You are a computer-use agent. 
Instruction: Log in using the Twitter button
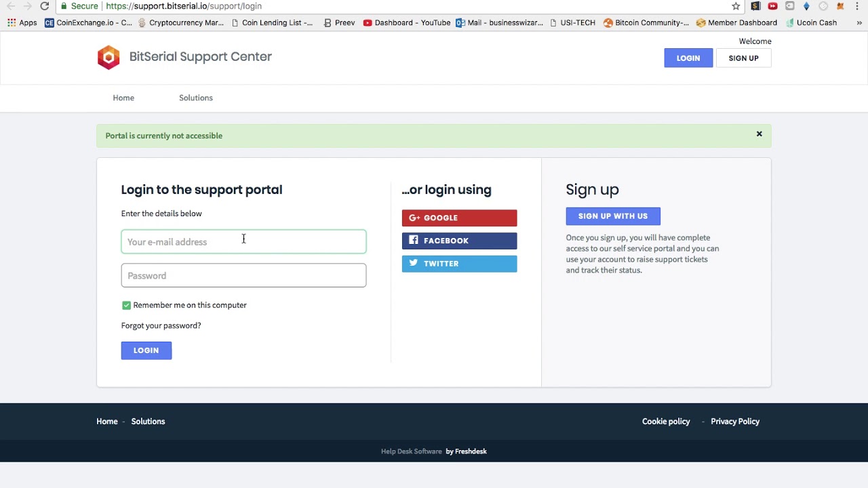pyautogui.click(x=459, y=264)
